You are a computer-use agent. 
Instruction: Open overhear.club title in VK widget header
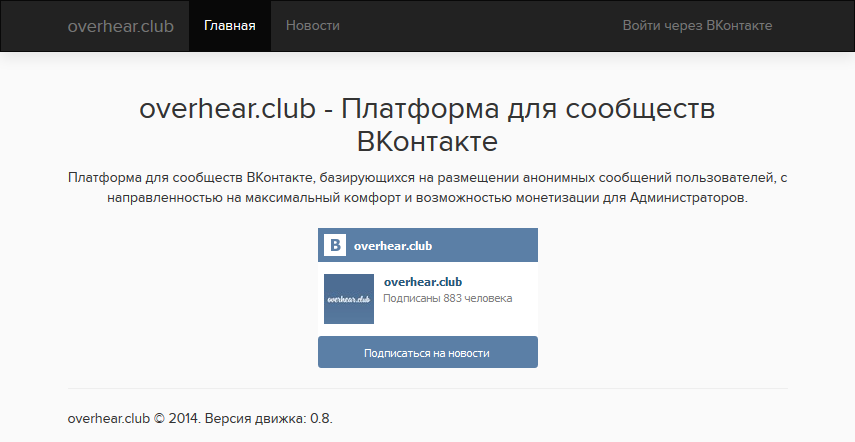(393, 246)
